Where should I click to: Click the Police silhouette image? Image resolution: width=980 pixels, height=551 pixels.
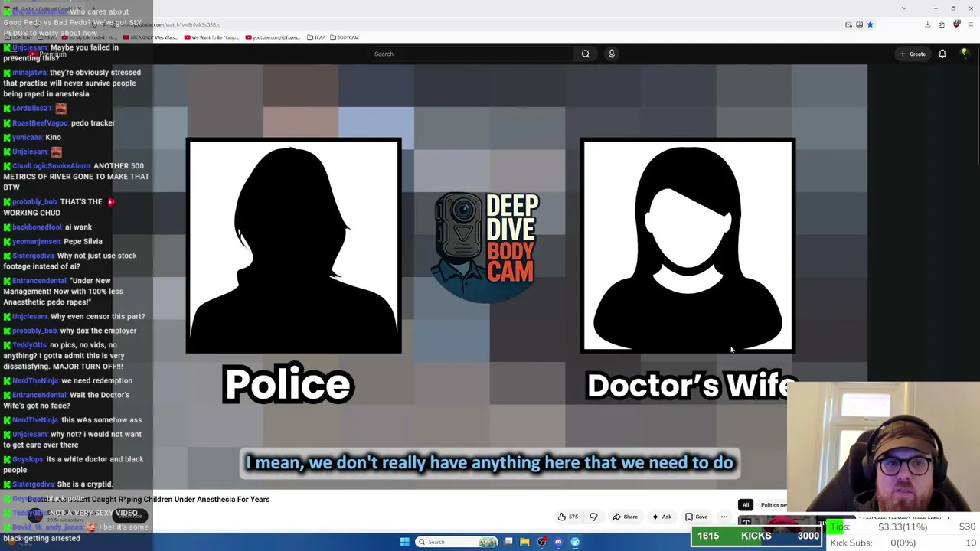[x=293, y=246]
